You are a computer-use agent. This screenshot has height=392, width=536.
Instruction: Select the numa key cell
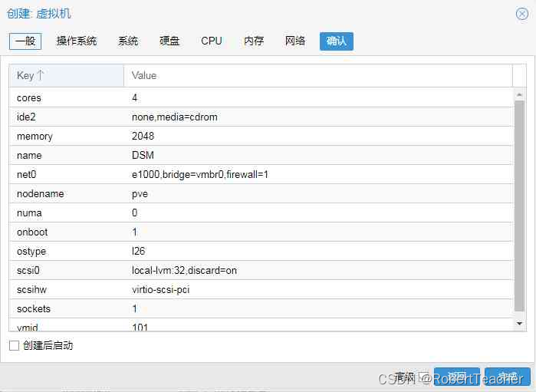pyautogui.click(x=66, y=212)
